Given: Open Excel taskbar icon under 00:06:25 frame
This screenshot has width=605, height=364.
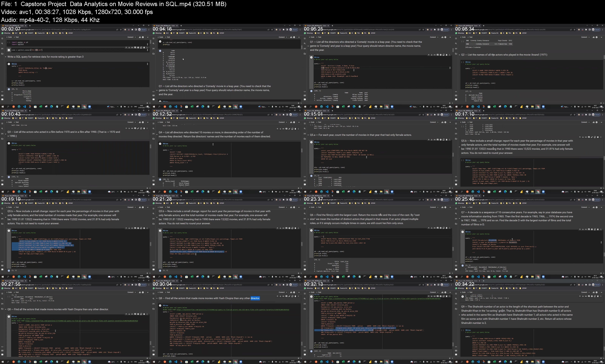Looking at the screenshot, I should pos(343,107).
